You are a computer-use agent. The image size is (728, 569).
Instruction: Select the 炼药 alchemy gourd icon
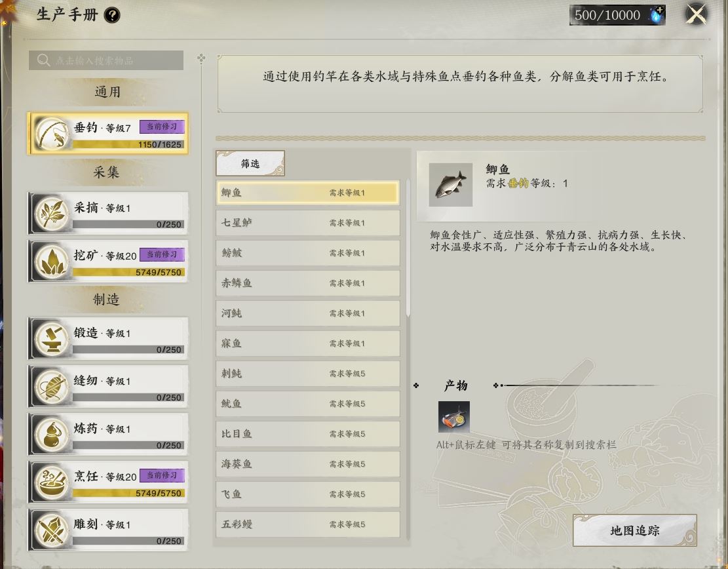coord(52,435)
